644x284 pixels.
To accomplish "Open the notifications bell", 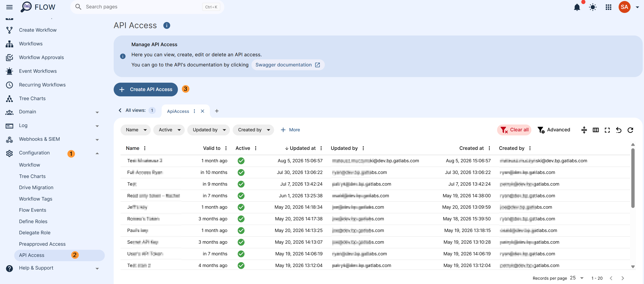I will point(577,7).
